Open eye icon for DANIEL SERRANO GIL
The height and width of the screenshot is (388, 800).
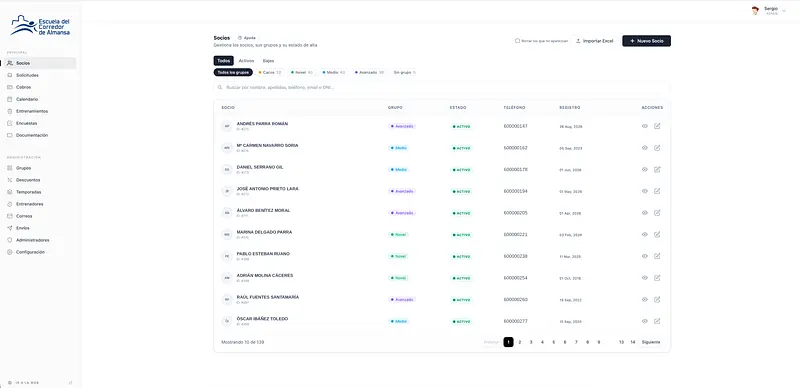(644, 169)
